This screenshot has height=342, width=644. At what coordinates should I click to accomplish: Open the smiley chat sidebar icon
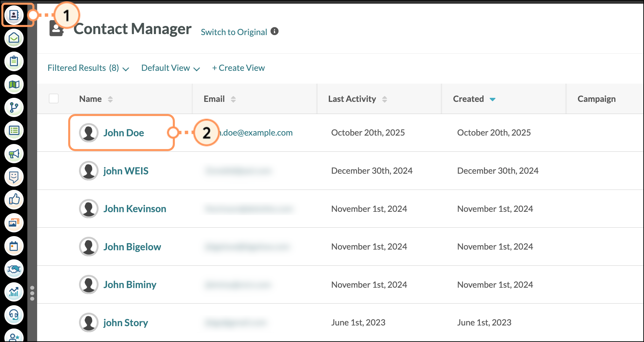[x=14, y=177]
